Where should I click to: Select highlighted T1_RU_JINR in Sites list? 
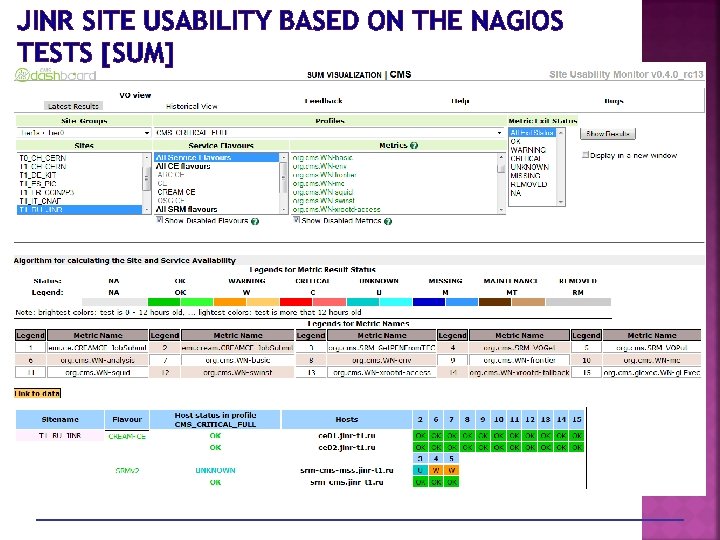(79, 210)
